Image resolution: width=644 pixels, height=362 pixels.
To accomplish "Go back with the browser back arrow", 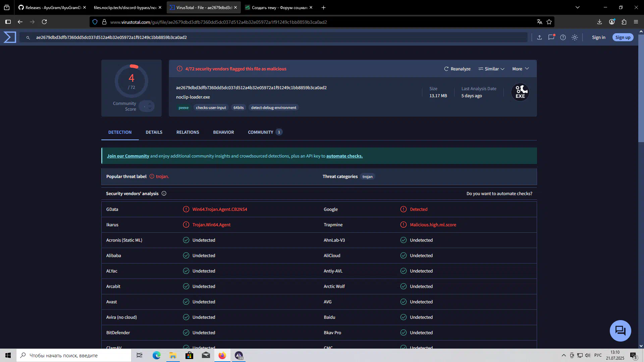I will [20, 22].
